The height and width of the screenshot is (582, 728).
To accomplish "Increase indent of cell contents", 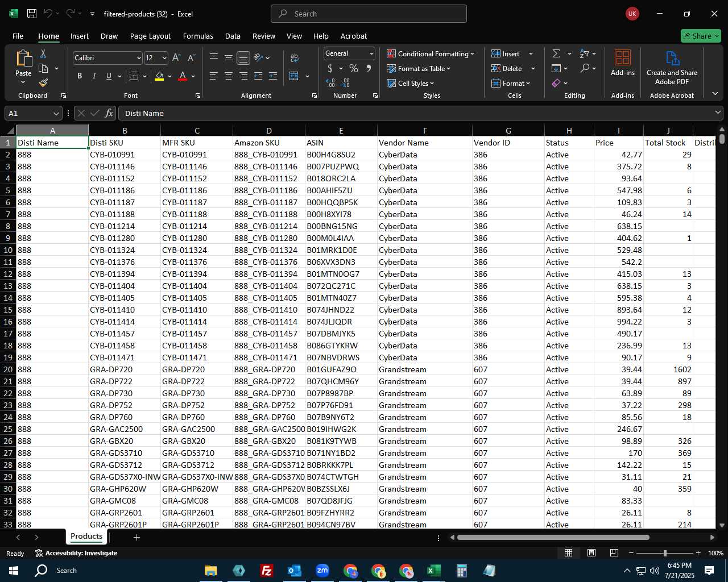I will 273,76.
